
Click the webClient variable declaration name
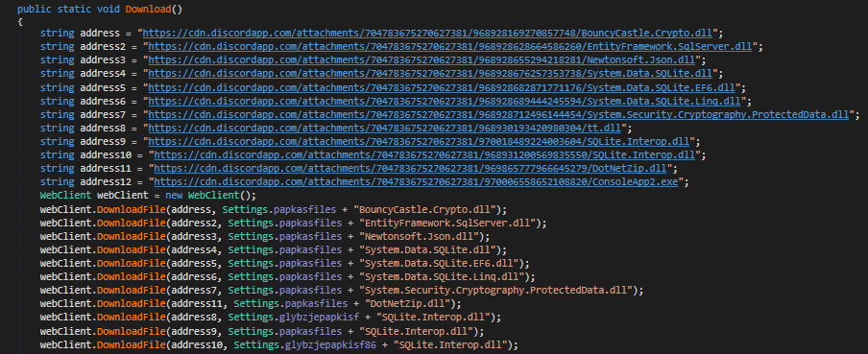pyautogui.click(x=123, y=196)
